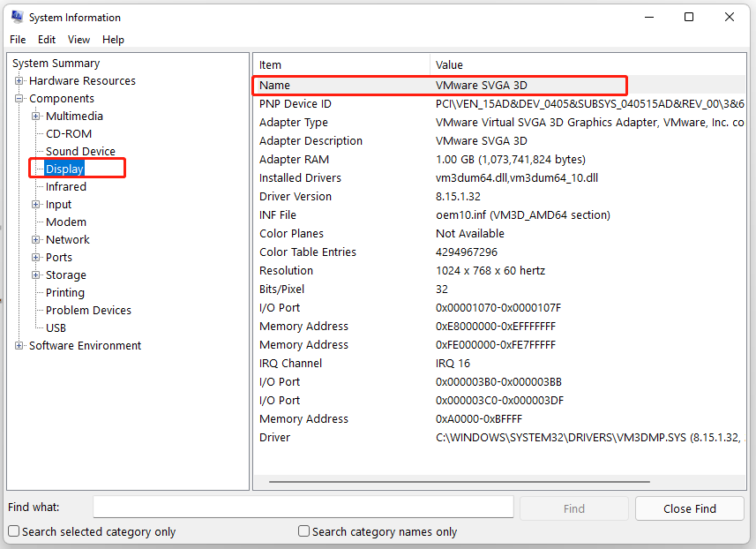Click the System Information icon in the title bar
This screenshot has height=549, width=756.
tap(16, 17)
